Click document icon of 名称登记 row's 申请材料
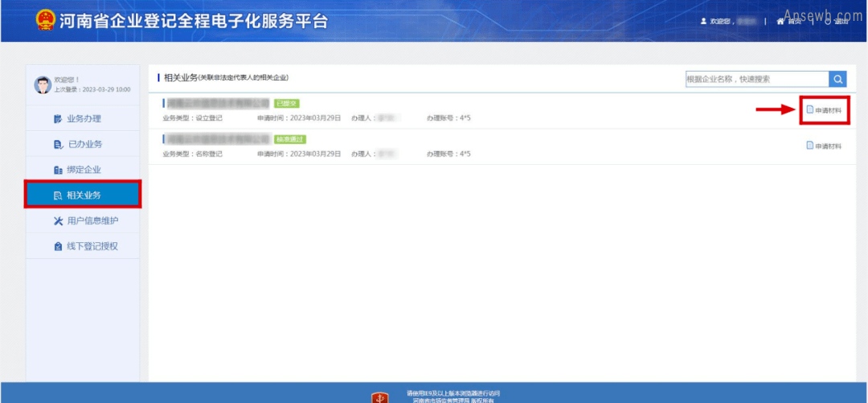Viewport: 868px width, 403px height. pyautogui.click(x=810, y=146)
